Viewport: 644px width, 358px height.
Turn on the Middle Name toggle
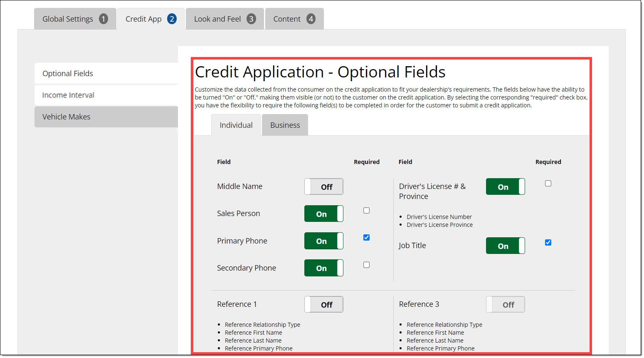click(x=323, y=187)
